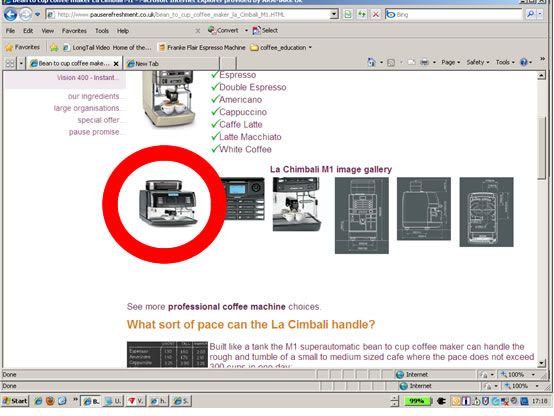Click the Firefox quick launch icon

pos(50,401)
